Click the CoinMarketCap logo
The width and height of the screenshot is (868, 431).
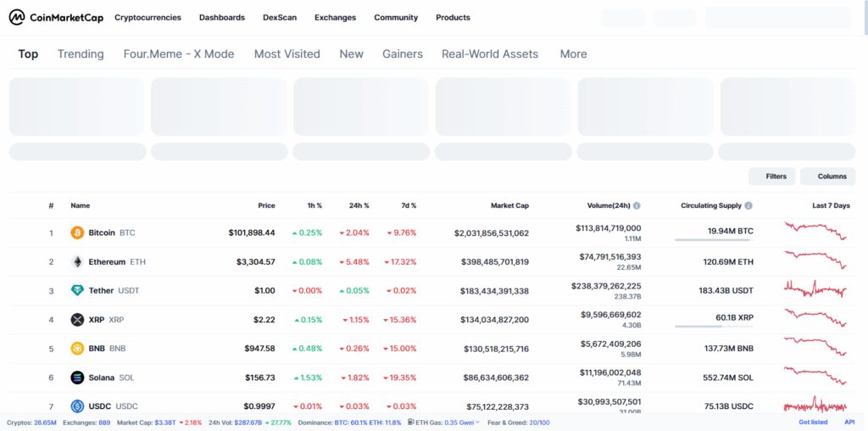point(56,17)
